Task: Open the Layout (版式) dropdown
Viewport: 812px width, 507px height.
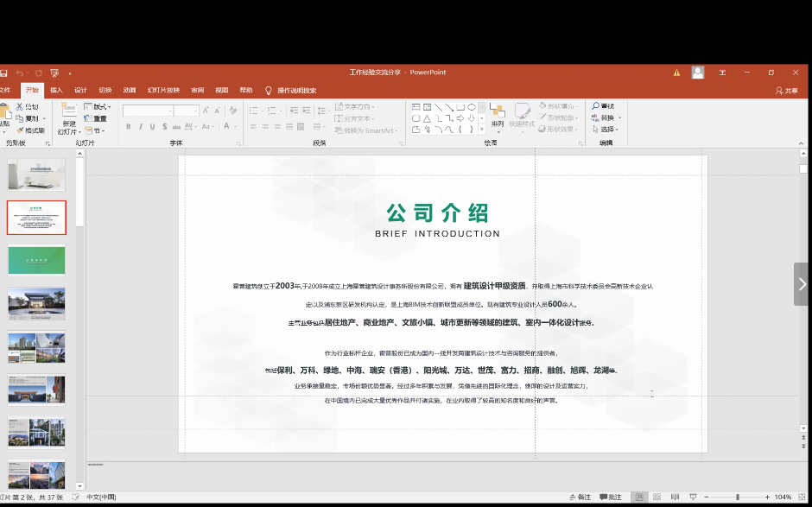Action: (x=100, y=107)
